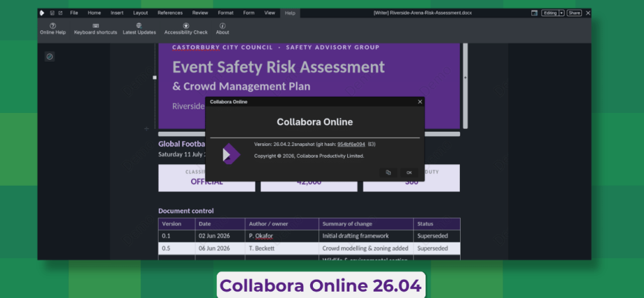Switch to the References tab
Screen dimensions: 644x298
tap(170, 13)
